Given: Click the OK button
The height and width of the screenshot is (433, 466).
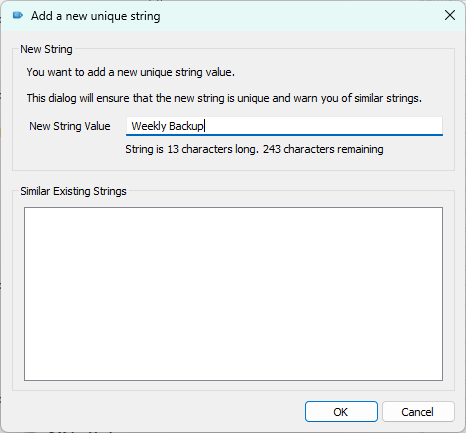Looking at the screenshot, I should pos(341,412).
